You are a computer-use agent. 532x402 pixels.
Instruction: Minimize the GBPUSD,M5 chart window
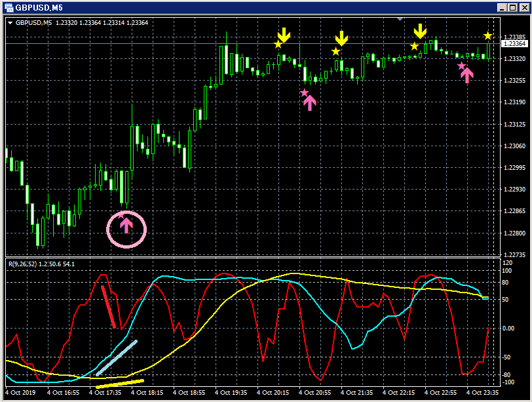point(503,7)
